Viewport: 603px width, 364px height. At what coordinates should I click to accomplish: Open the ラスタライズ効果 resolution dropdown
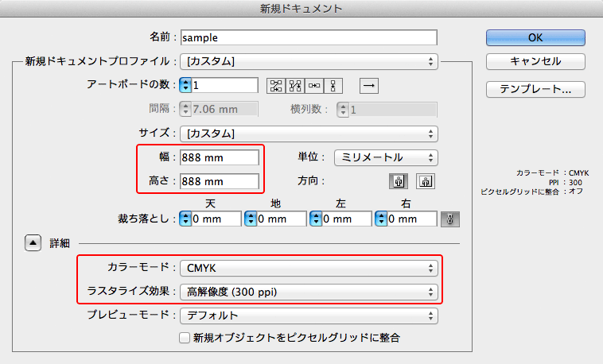[x=309, y=292]
